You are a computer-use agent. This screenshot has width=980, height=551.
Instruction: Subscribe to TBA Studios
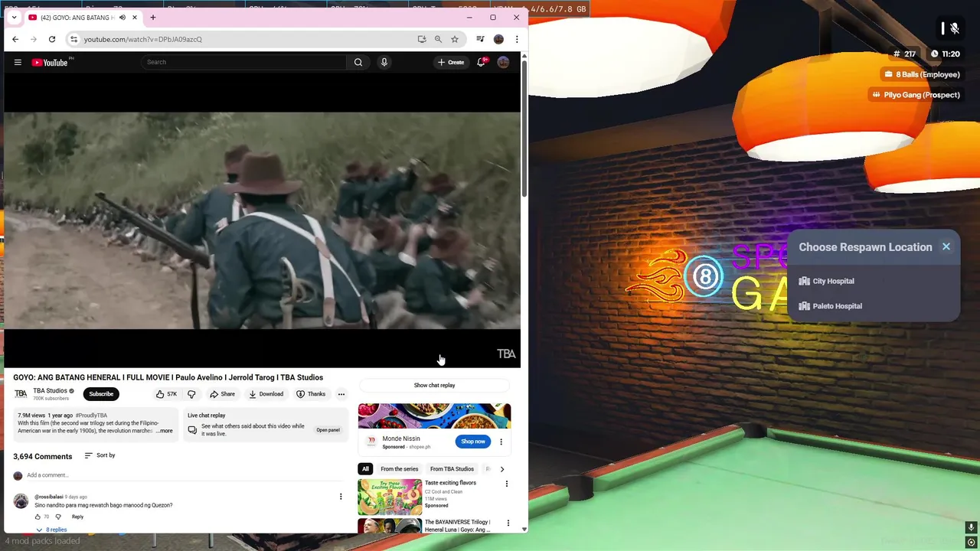click(101, 394)
